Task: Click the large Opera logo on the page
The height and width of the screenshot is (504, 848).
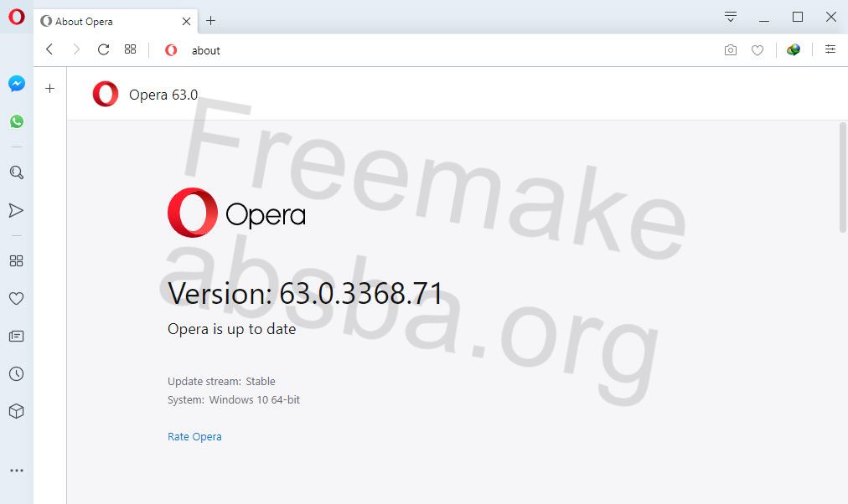Action: (236, 213)
